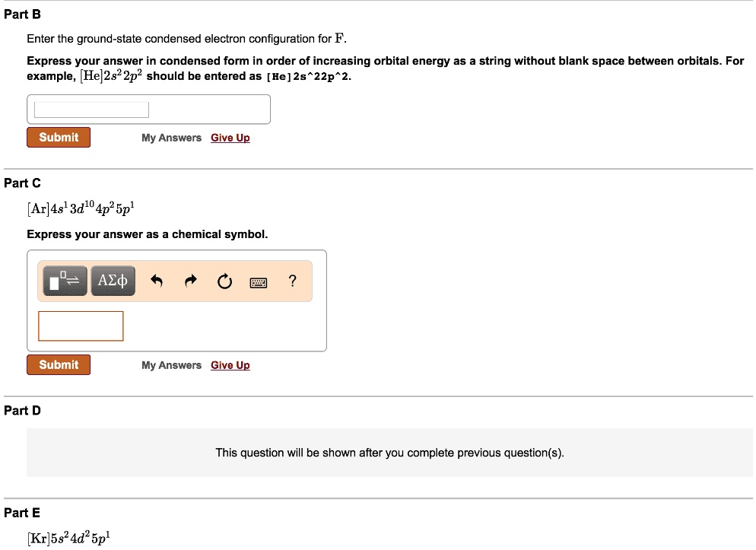Give up on Part C
The image size is (756, 550).
click(x=230, y=365)
